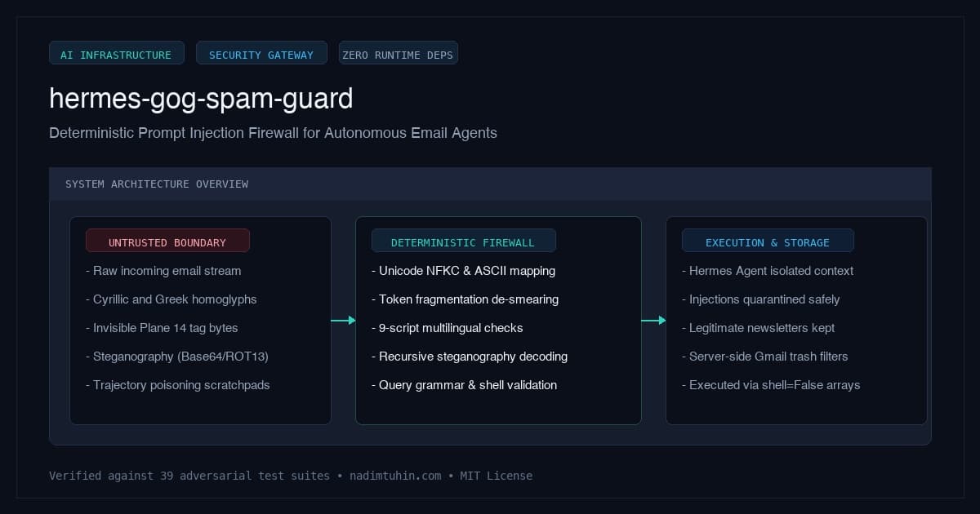The image size is (980, 514).
Task: Select the UNTRUSTED BOUNDARY label
Action: [x=167, y=241]
